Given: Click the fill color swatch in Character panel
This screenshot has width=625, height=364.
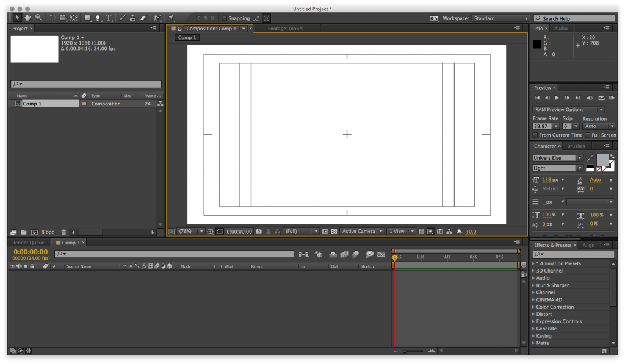Looking at the screenshot, I should click(602, 160).
